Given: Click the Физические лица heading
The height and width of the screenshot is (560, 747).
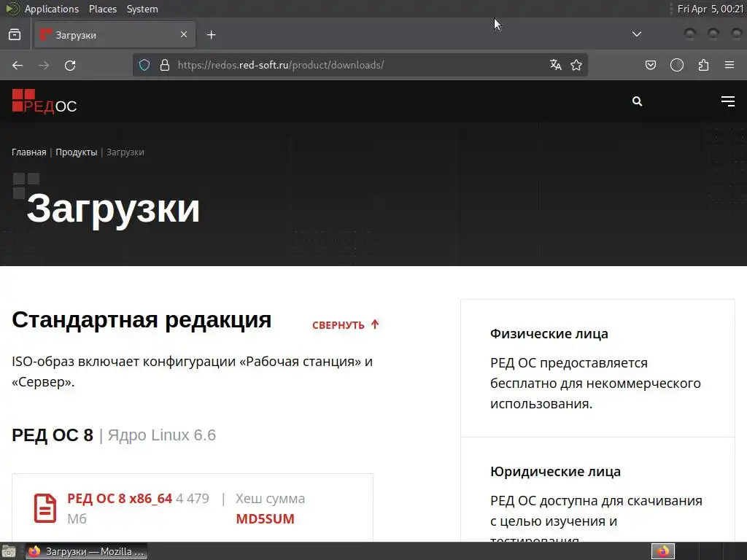Looking at the screenshot, I should click(549, 334).
